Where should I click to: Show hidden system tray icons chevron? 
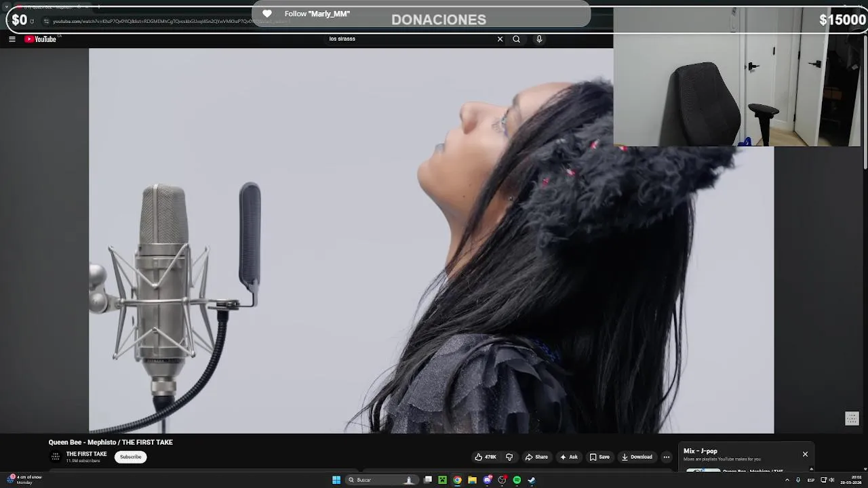[787, 480]
